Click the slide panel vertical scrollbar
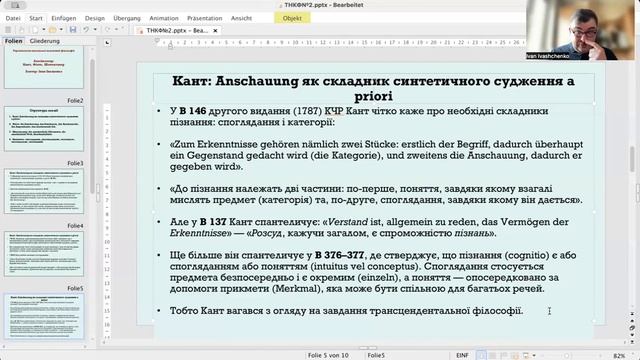Viewport: 640px width, 360px height. (x=93, y=127)
